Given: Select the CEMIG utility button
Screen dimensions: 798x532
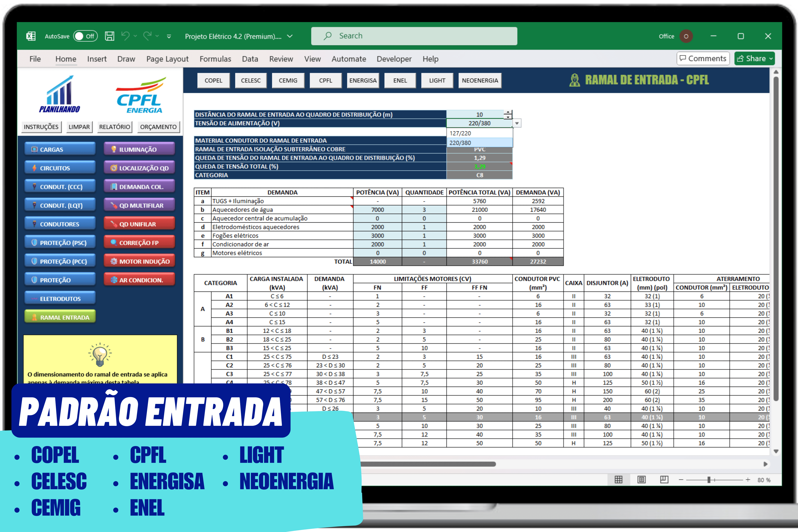Looking at the screenshot, I should 288,80.
